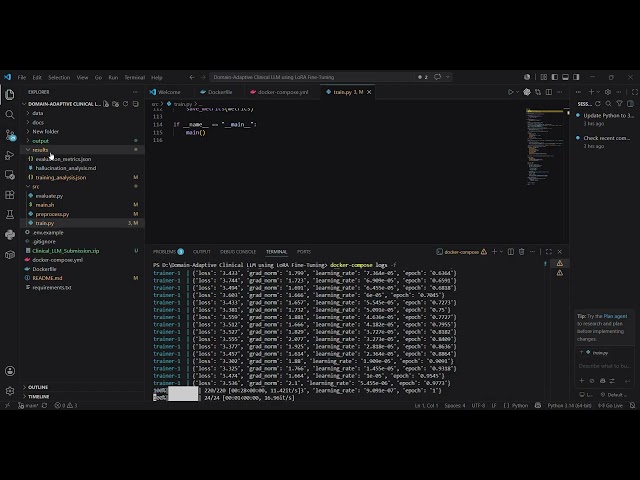Toggle secondary side bar layout icon
The height and width of the screenshot is (480, 640).
tap(576, 77)
